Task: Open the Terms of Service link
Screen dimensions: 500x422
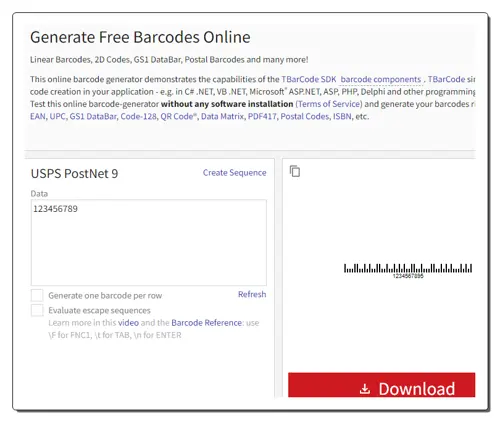Action: (329, 104)
